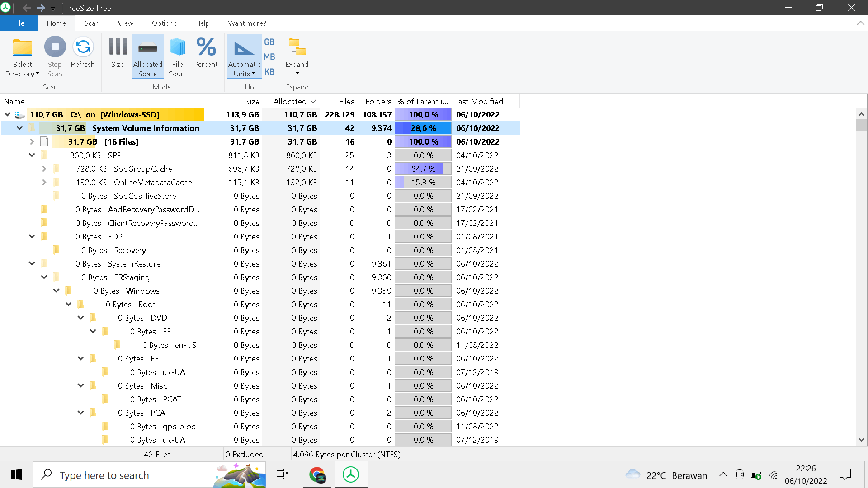Navigate back using title bar arrow
The height and width of the screenshot is (488, 868).
tap(27, 8)
